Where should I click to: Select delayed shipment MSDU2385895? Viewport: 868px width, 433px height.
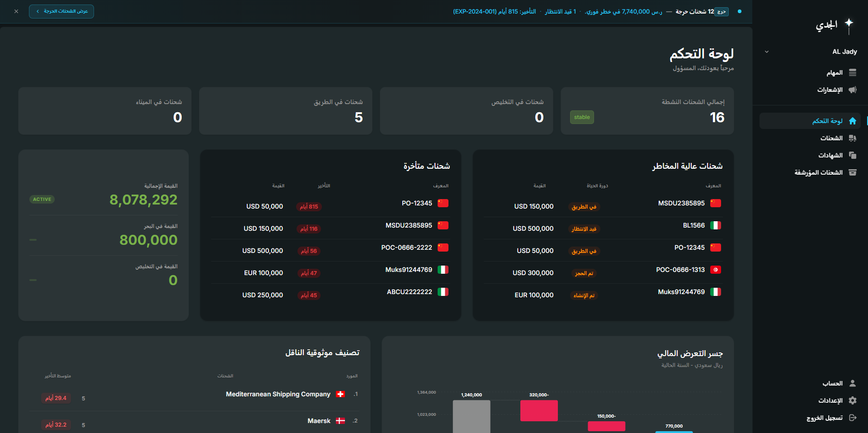(x=330, y=228)
